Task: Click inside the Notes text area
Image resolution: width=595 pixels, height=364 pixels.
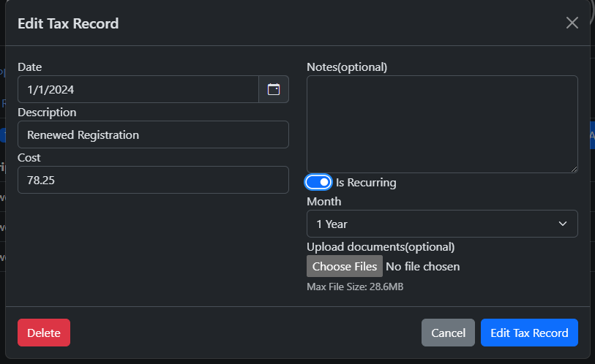Action: point(441,124)
